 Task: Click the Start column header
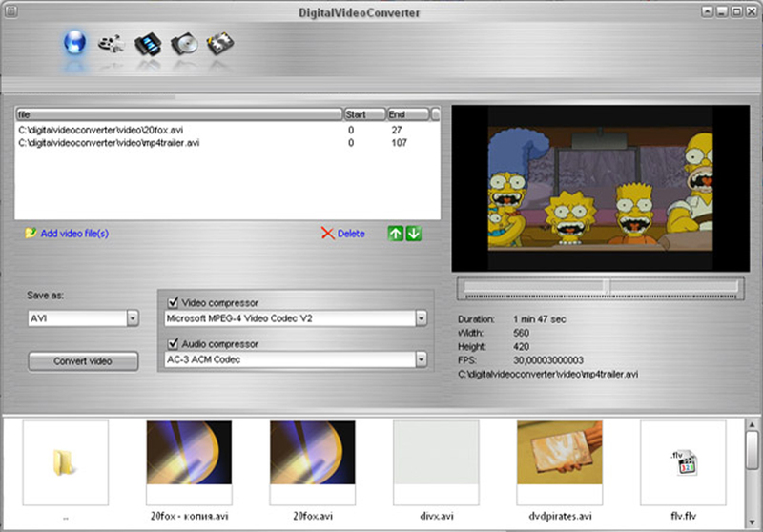click(x=364, y=114)
